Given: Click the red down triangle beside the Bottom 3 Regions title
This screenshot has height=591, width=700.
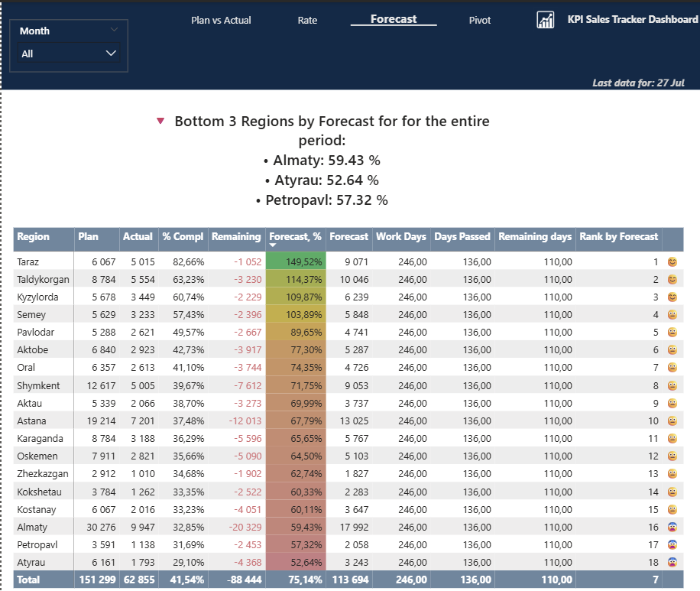Looking at the screenshot, I should point(160,121).
